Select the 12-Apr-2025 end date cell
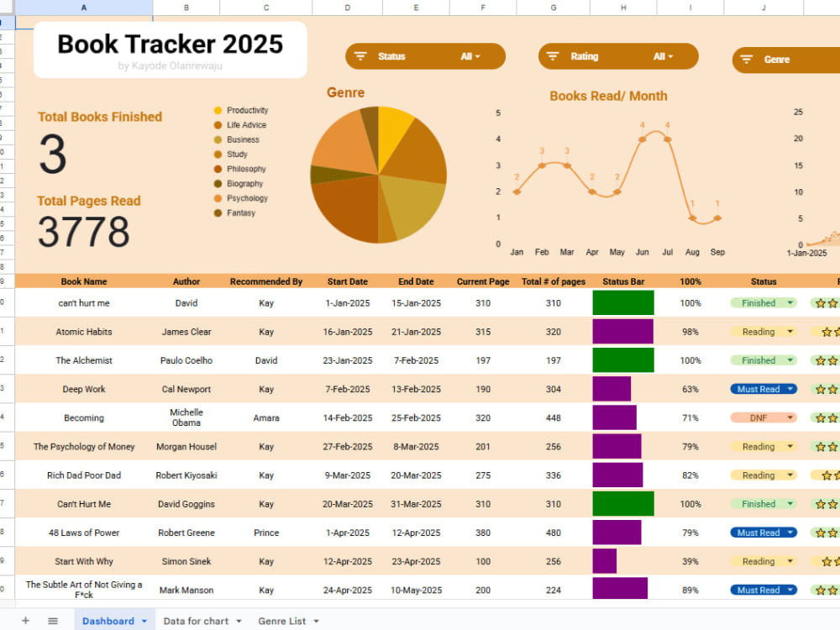Viewport: 840px width, 630px height. click(416, 533)
